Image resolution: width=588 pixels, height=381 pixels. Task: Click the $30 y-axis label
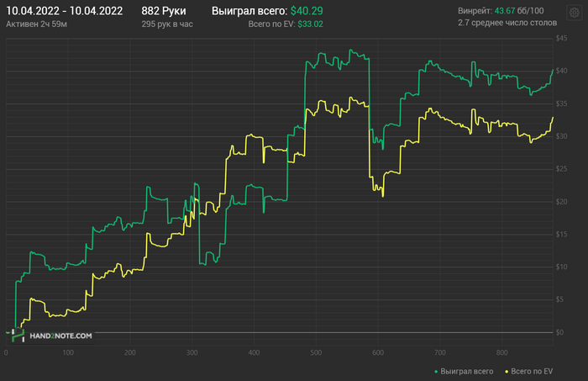[x=561, y=136]
